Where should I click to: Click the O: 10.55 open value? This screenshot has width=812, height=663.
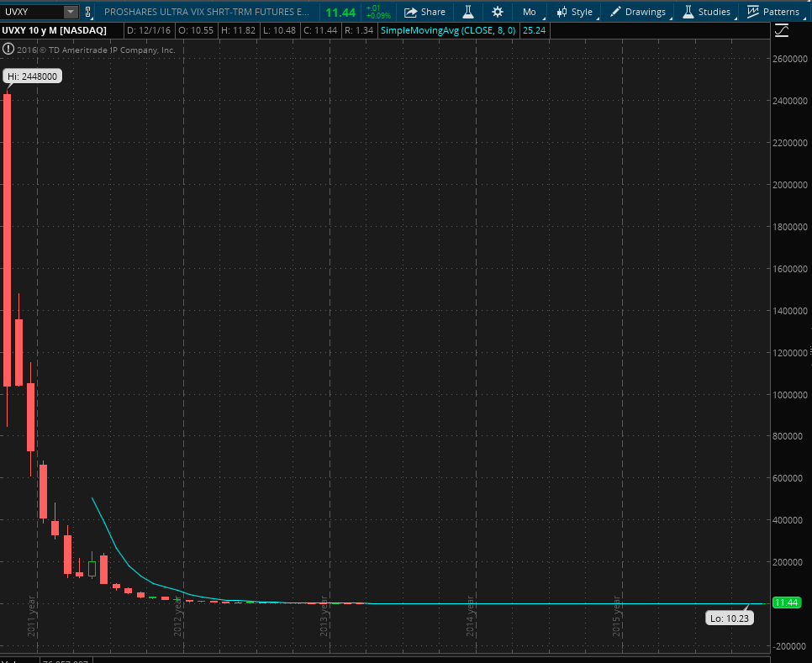[196, 30]
